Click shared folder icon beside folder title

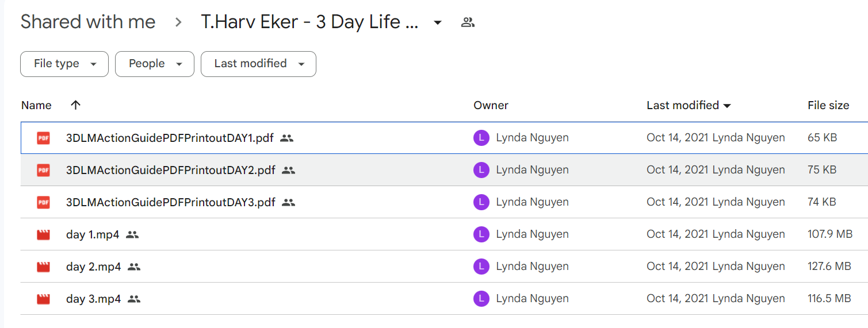click(468, 22)
